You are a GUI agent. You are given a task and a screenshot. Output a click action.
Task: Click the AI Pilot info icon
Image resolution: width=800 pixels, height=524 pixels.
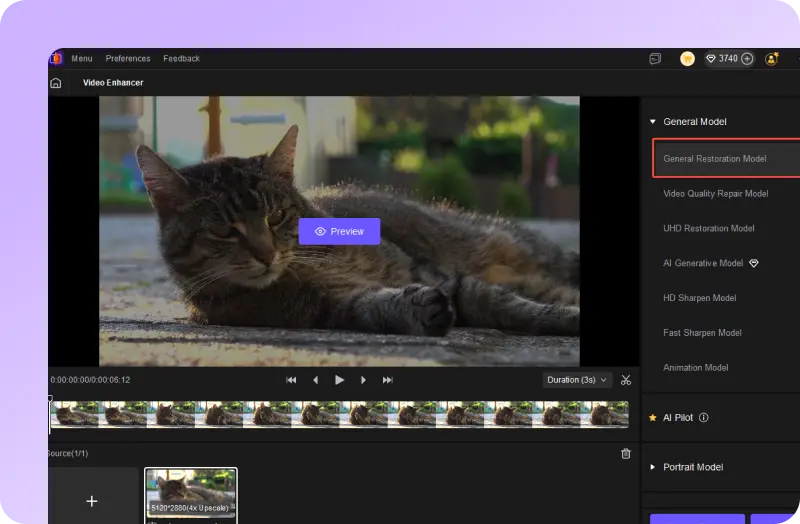click(x=704, y=418)
